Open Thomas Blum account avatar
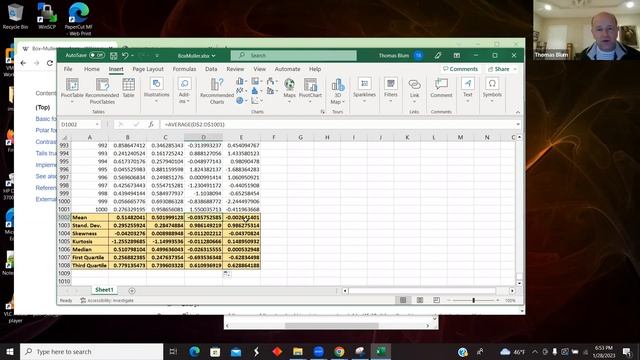Viewport: 640px width, 360px height. point(418,56)
